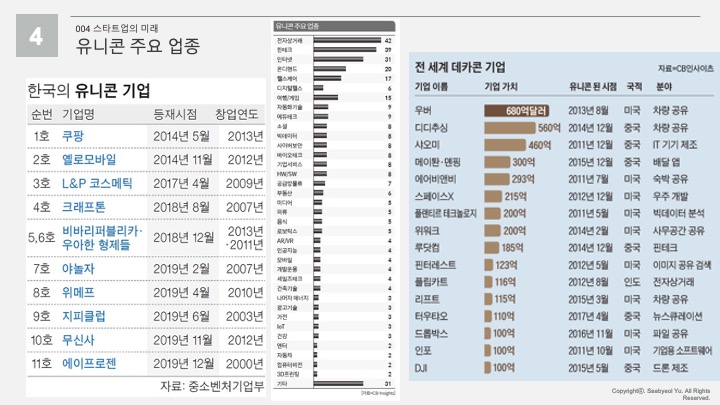720x405 pixels.
Task: Click the '인터넷' category label in chart
Action: pos(284,59)
